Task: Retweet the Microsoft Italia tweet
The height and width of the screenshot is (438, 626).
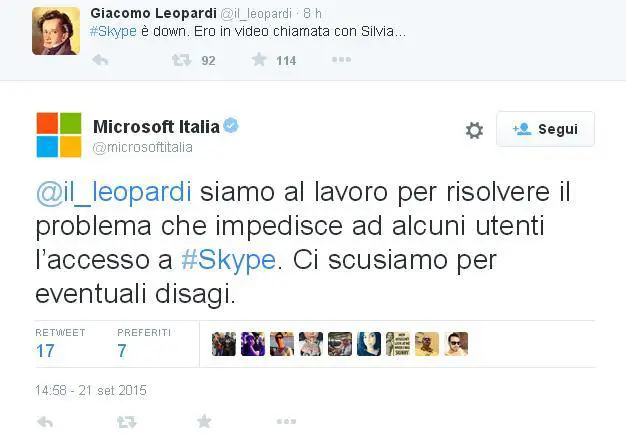Action: [x=126, y=422]
